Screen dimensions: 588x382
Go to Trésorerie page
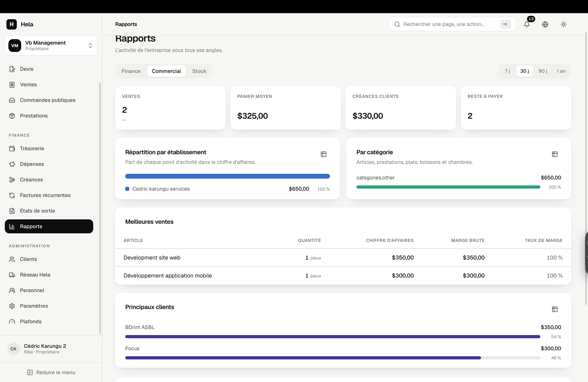[x=49, y=148]
